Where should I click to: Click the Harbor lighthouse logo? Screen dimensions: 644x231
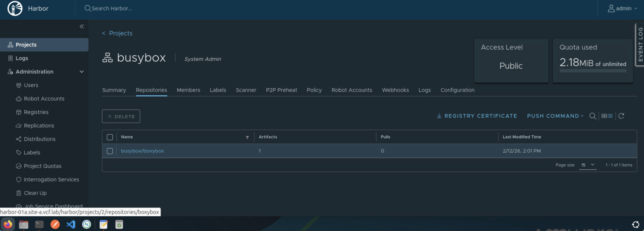pos(15,8)
